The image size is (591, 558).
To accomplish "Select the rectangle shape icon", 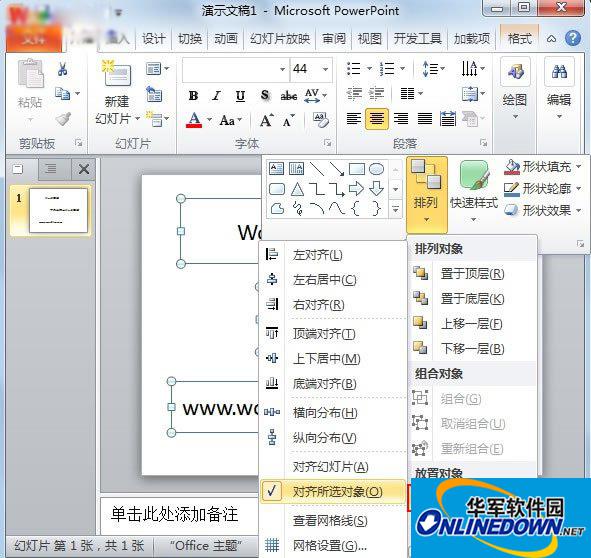I will click(357, 169).
